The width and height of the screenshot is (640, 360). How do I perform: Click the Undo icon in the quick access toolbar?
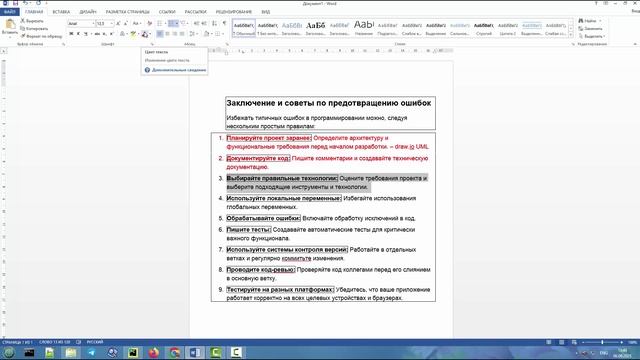point(25,3)
